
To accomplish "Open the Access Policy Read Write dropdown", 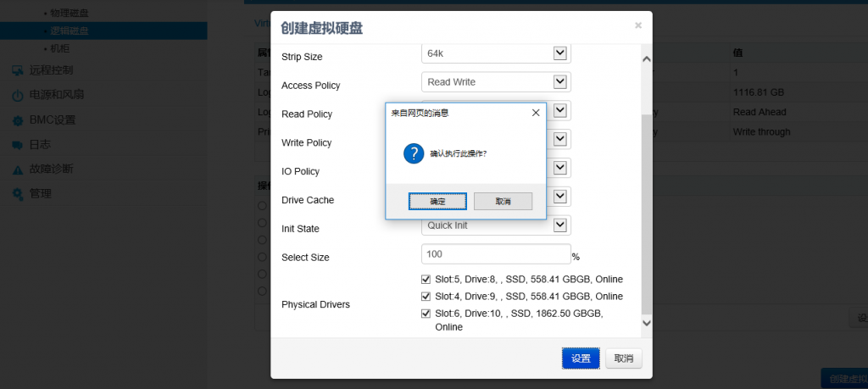I will pyautogui.click(x=559, y=82).
